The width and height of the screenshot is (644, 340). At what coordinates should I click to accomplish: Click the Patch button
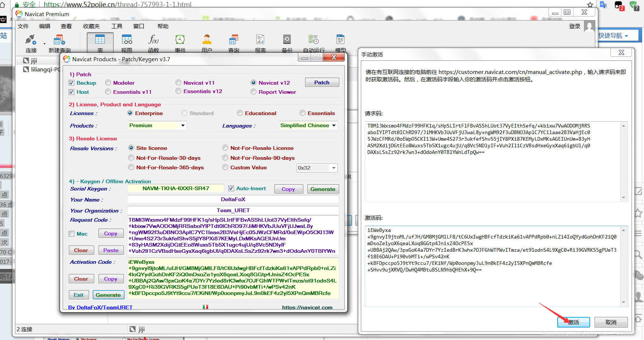click(x=322, y=82)
